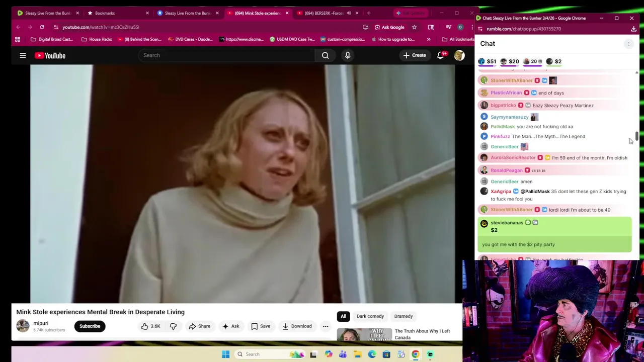Open the 'USDM DVD Case Tw...' bookmark
The width and height of the screenshot is (644, 362).
pos(292,39)
